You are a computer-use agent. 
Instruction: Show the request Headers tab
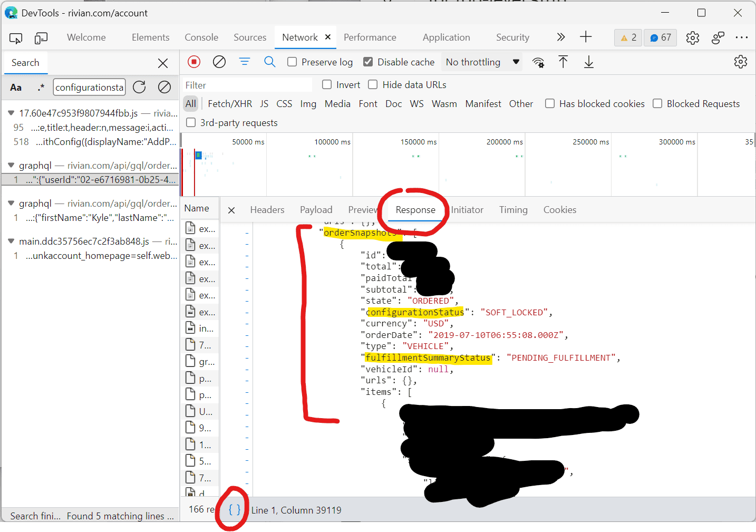[267, 210]
